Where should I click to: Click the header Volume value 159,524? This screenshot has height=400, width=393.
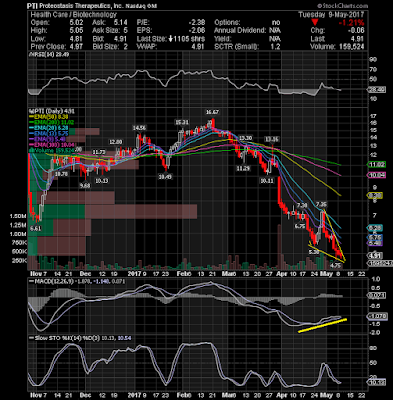tap(352, 47)
